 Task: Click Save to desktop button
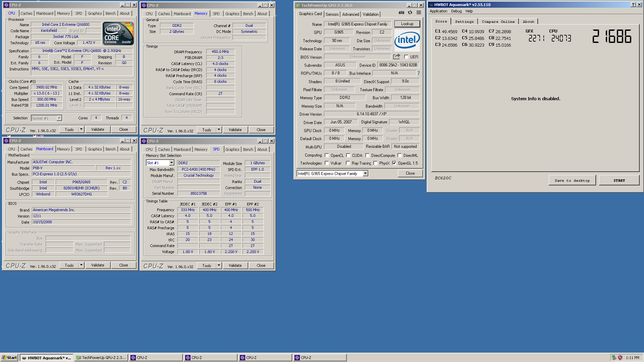(x=572, y=180)
